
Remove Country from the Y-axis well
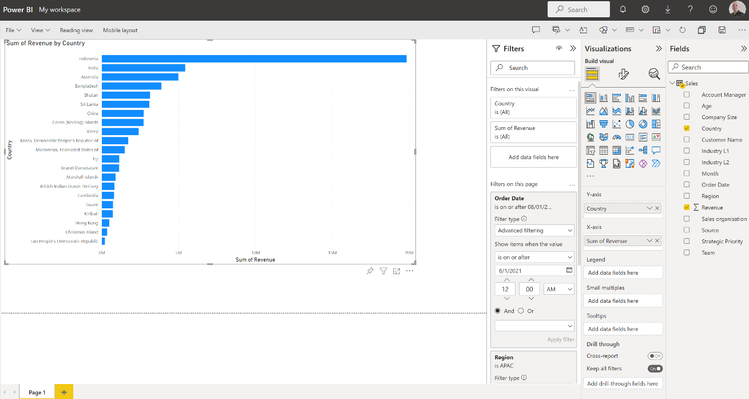(657, 208)
